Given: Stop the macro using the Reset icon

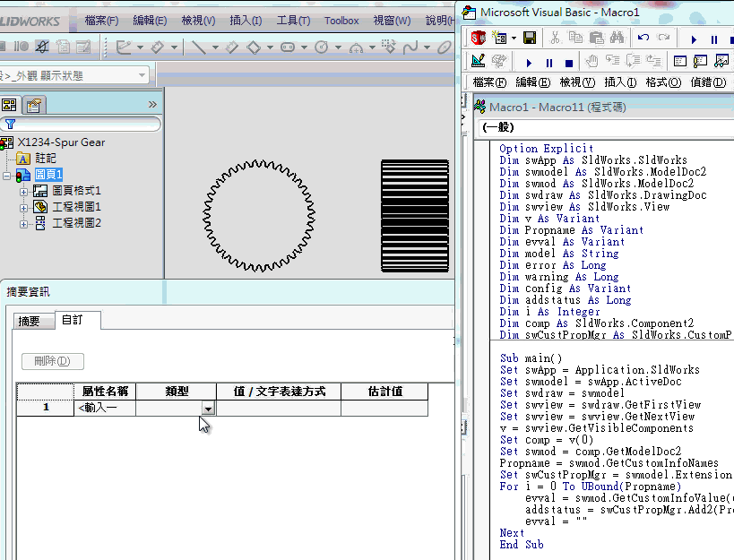Looking at the screenshot, I should (x=568, y=60).
